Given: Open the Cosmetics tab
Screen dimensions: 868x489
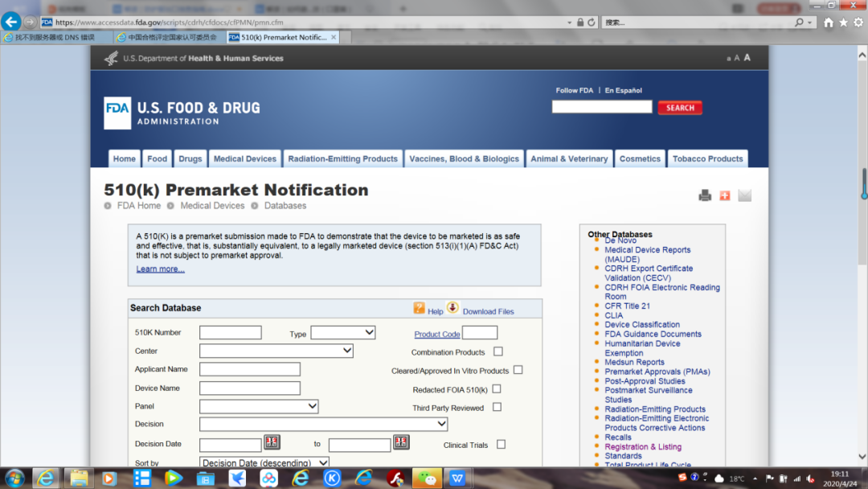Looking at the screenshot, I should click(640, 158).
